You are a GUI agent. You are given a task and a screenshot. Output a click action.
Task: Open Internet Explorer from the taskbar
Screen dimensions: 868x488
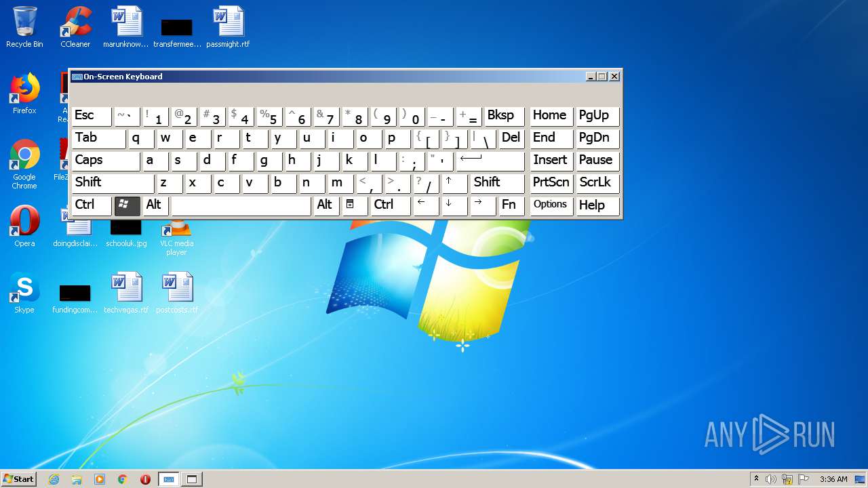[x=54, y=479]
